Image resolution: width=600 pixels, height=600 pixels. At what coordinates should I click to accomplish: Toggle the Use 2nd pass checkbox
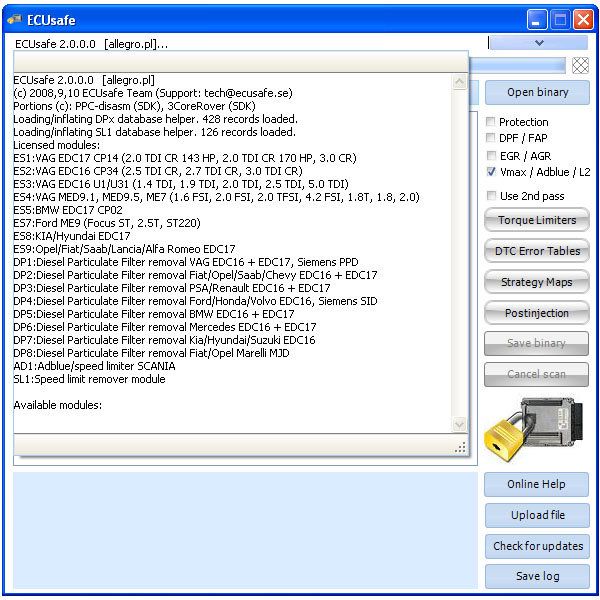[x=491, y=195]
